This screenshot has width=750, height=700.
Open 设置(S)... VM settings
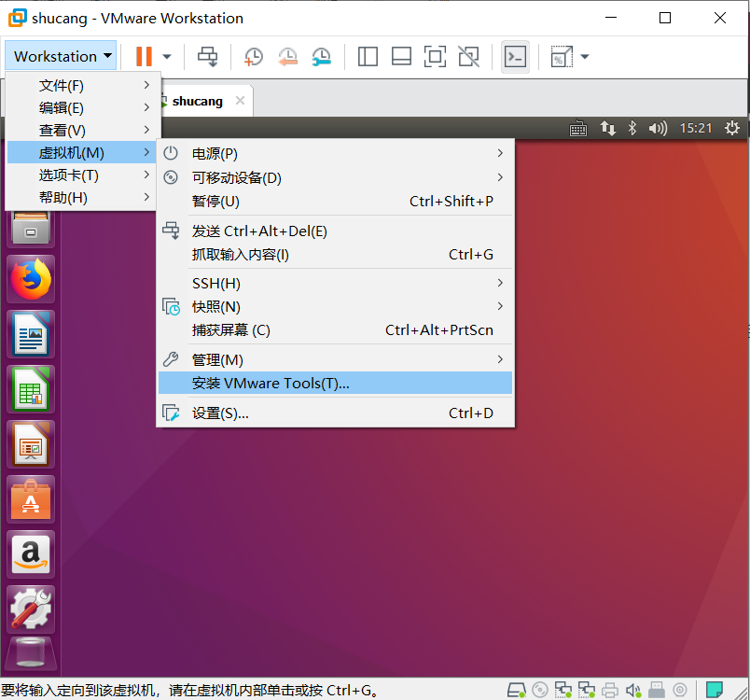point(335,413)
